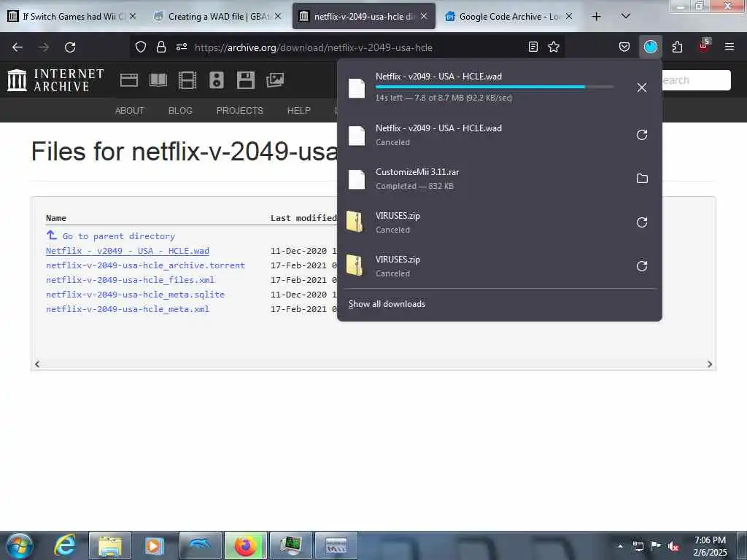Viewport: 747px width, 560px height.
Task: Open Internet Archive audio speaker icon
Action: tap(216, 80)
